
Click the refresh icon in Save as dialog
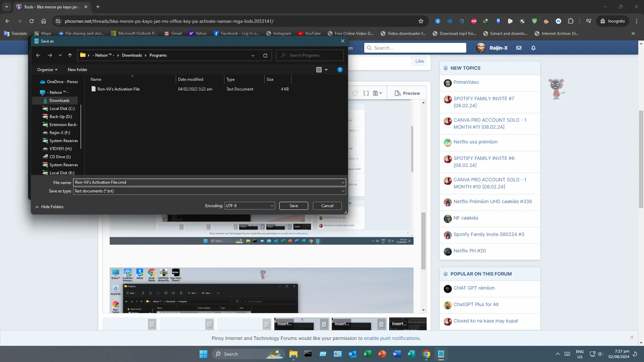pyautogui.click(x=265, y=56)
